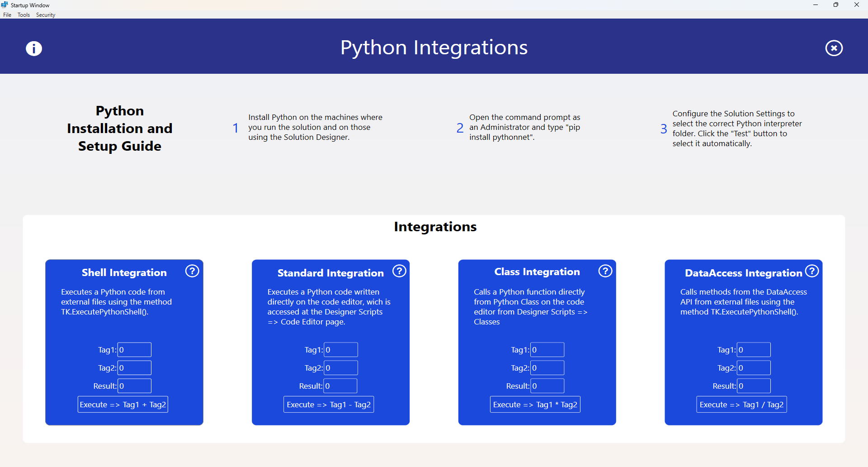Focus Tag1 field in Shell Integration

tap(134, 350)
